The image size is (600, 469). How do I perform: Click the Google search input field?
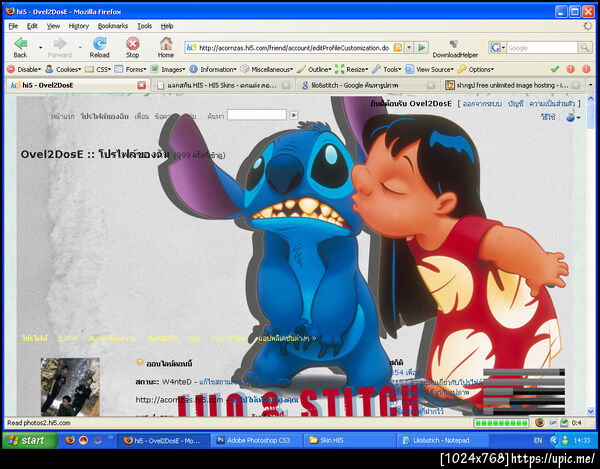(x=542, y=48)
